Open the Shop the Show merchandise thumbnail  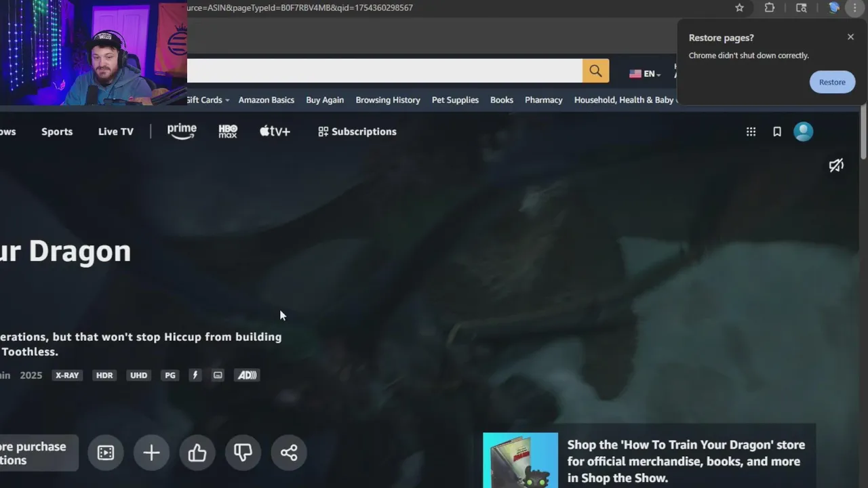point(520,460)
